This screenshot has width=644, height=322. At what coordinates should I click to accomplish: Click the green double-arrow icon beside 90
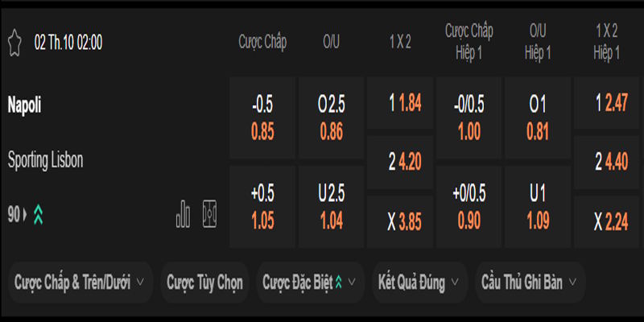click(x=38, y=214)
